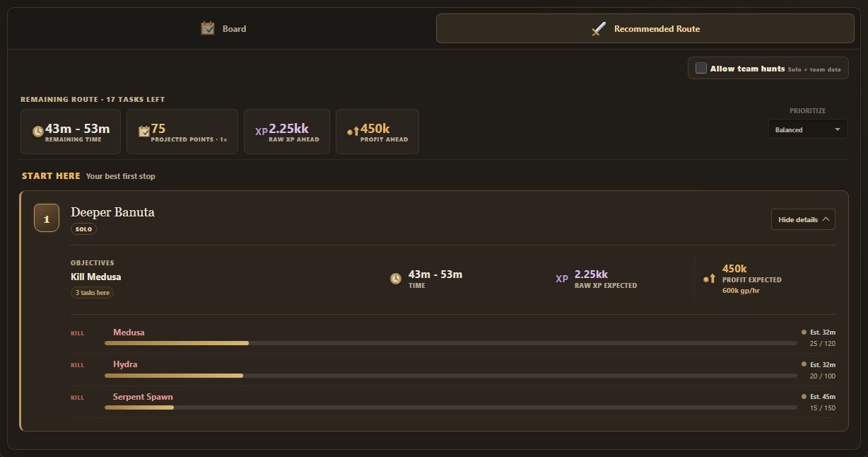Click the 'Est. 45m' estimate
The image size is (868, 457).
click(x=823, y=396)
